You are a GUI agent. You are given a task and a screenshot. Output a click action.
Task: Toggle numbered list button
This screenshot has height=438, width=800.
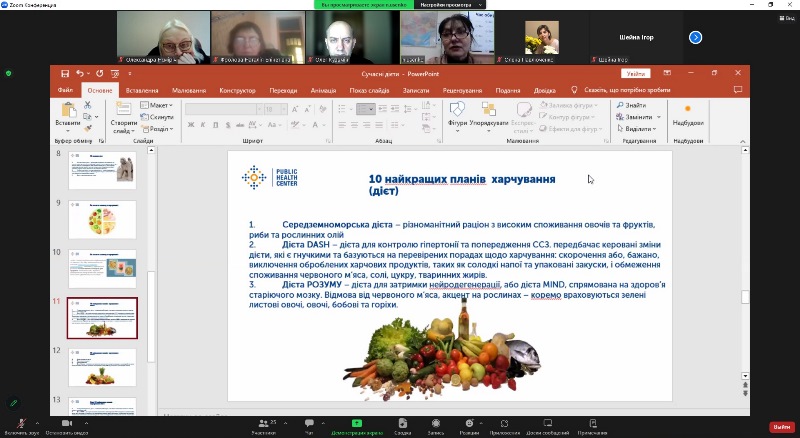pos(365,109)
